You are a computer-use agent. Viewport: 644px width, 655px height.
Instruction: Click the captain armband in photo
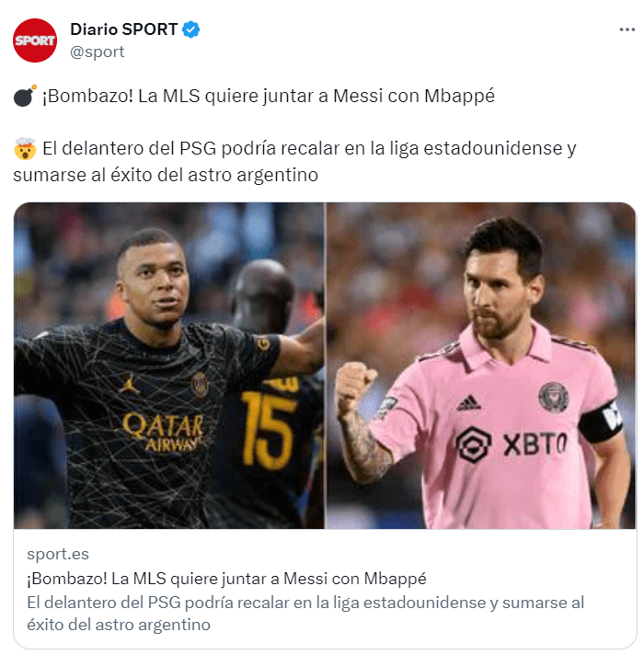click(600, 422)
